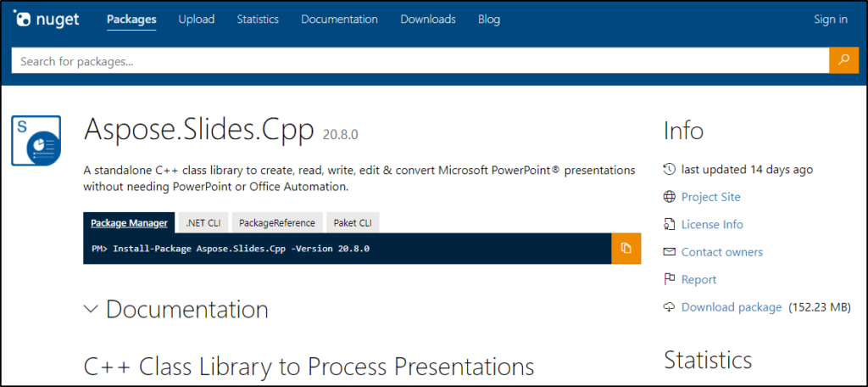
Task: Click the flag icon next to Report
Action: point(670,279)
